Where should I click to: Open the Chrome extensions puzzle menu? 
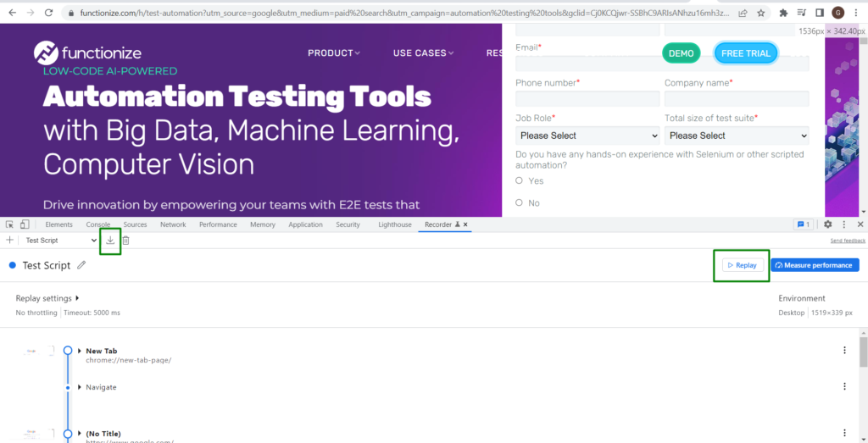coord(783,12)
